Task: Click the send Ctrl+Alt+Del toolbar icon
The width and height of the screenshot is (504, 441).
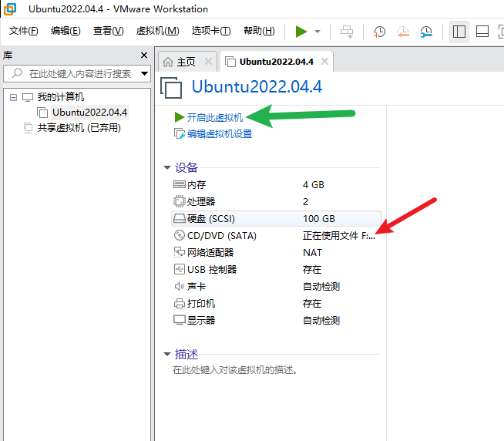Action: coord(347,32)
